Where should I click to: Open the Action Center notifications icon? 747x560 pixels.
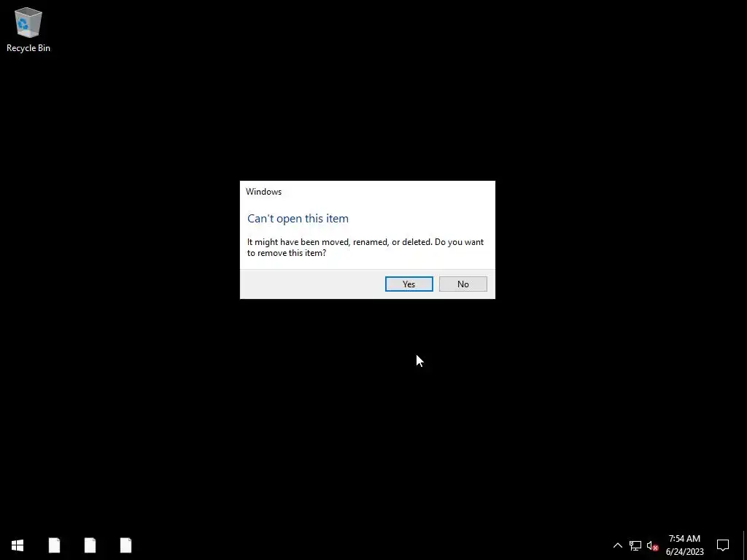coord(723,545)
